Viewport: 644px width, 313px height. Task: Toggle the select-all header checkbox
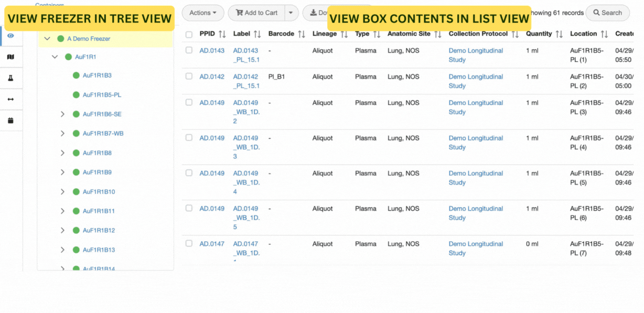point(189,35)
